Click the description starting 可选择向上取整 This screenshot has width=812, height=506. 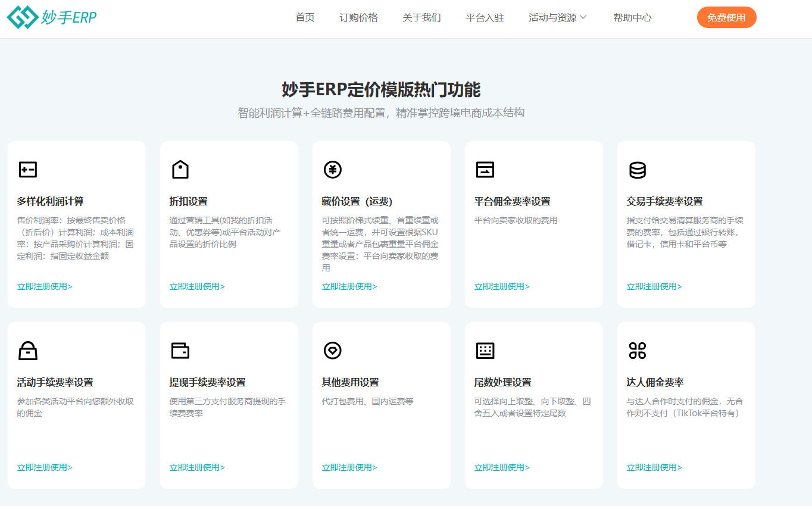[533, 407]
